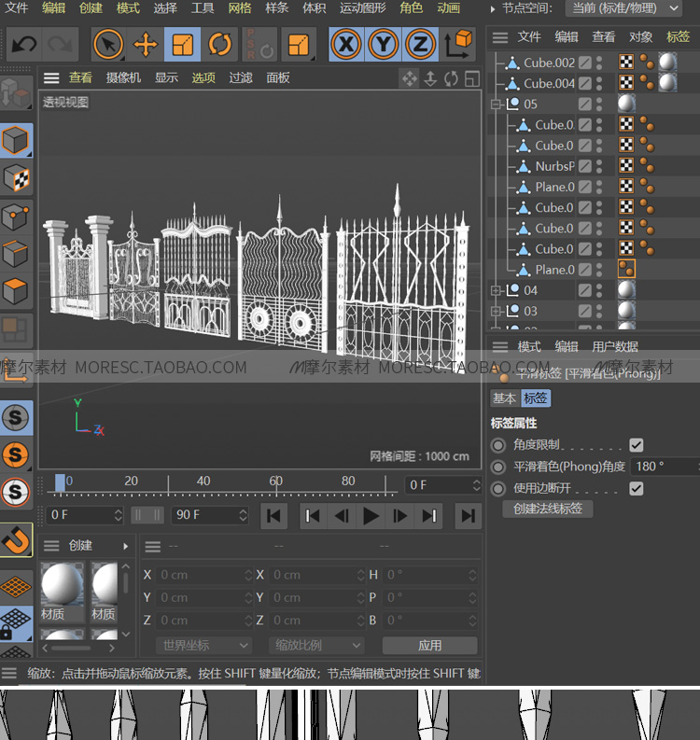Switch to the 基本 tab
This screenshot has width=700, height=740.
coord(504,398)
